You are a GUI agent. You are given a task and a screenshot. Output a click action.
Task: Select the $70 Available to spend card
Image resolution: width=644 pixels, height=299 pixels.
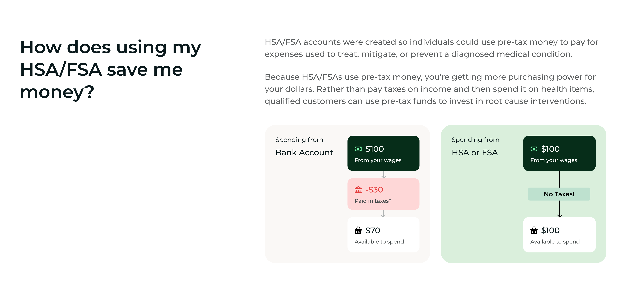pyautogui.click(x=383, y=235)
